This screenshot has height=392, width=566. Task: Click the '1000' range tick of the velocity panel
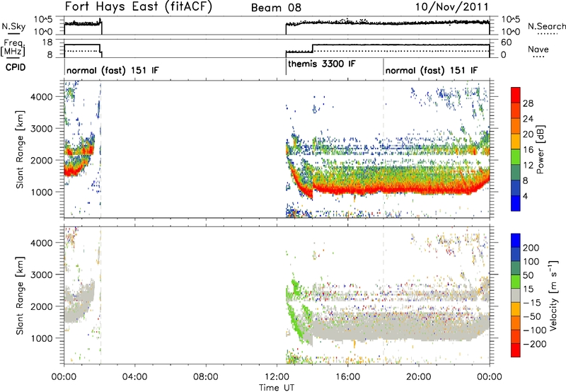coord(41,338)
